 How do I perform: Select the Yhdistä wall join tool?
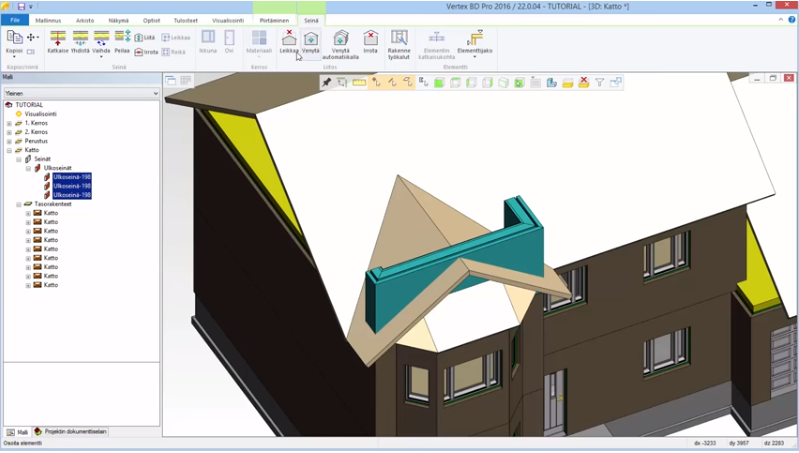(x=80, y=41)
